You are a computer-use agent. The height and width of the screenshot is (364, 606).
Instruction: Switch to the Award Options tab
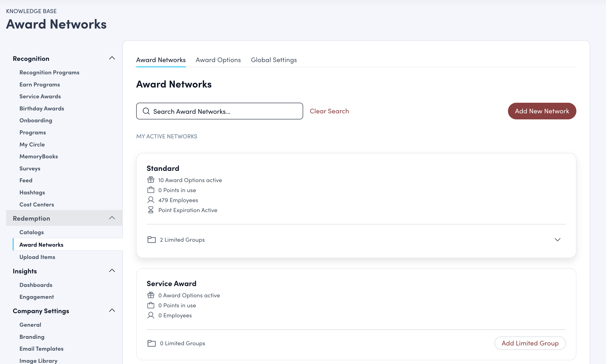[218, 60]
